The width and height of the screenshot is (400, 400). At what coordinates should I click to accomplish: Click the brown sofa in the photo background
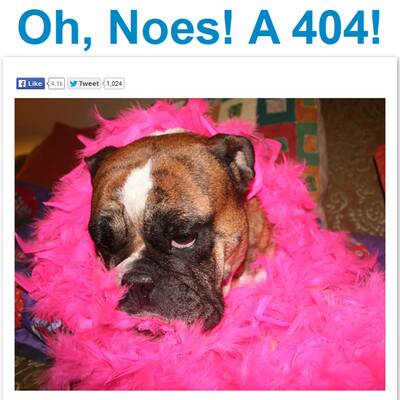(353, 167)
